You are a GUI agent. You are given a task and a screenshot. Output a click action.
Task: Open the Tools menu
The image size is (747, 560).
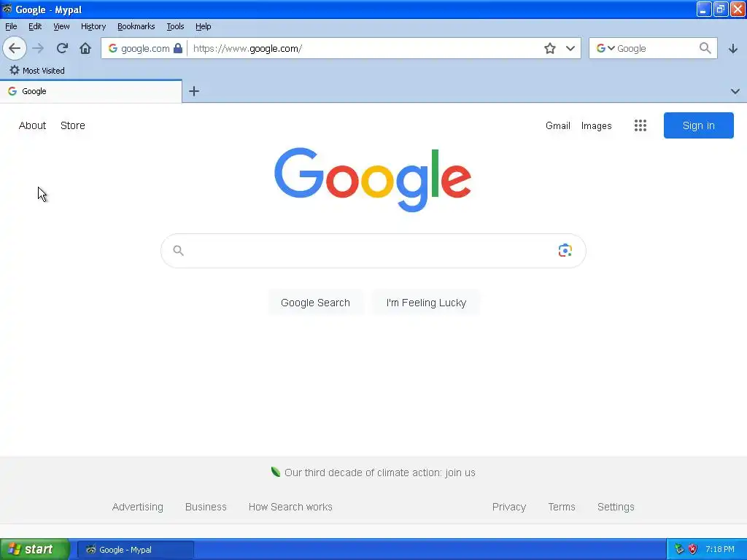[x=175, y=26]
